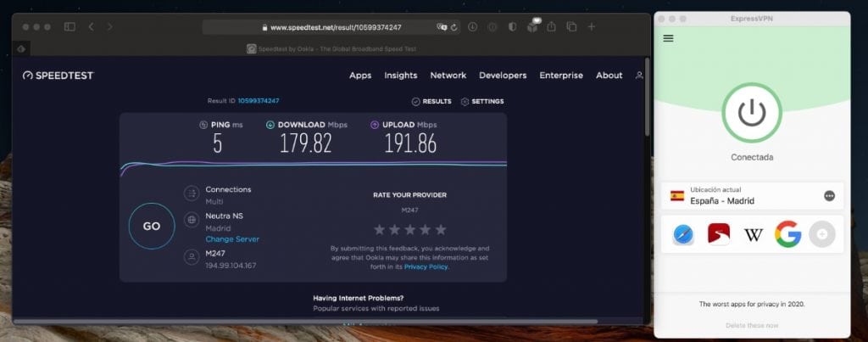Open a new Safari tab

click(591, 26)
